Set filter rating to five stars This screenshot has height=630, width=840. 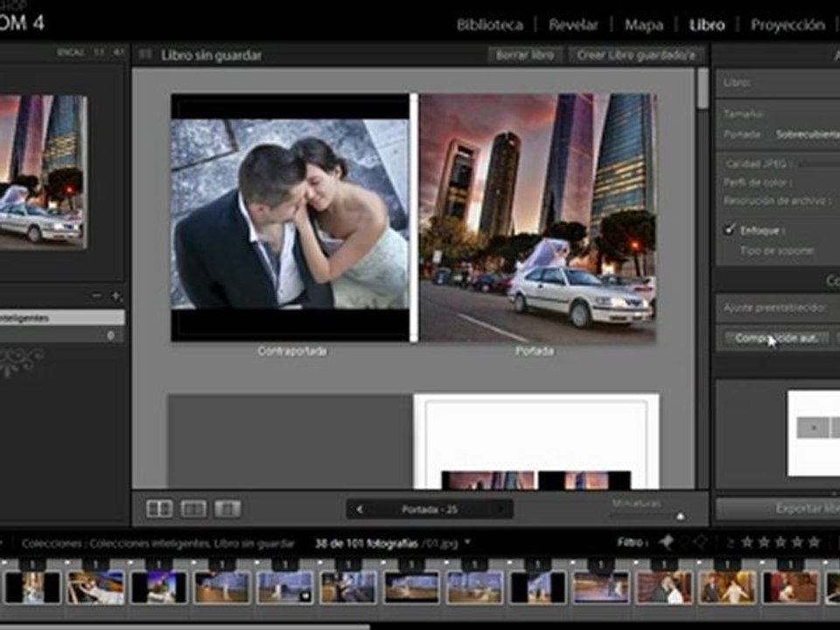(814, 542)
